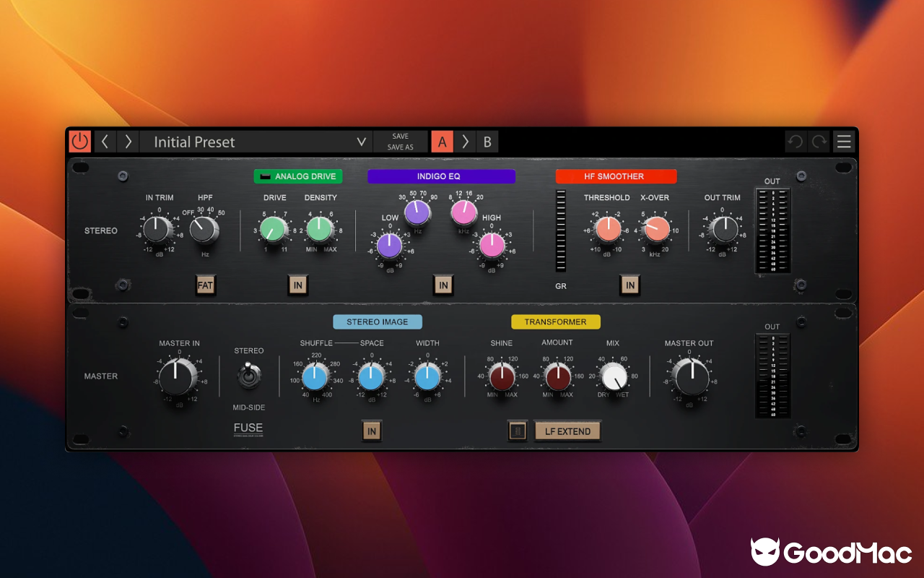This screenshot has height=578, width=924.
Task: Click the undo arrow icon
Action: [x=795, y=141]
